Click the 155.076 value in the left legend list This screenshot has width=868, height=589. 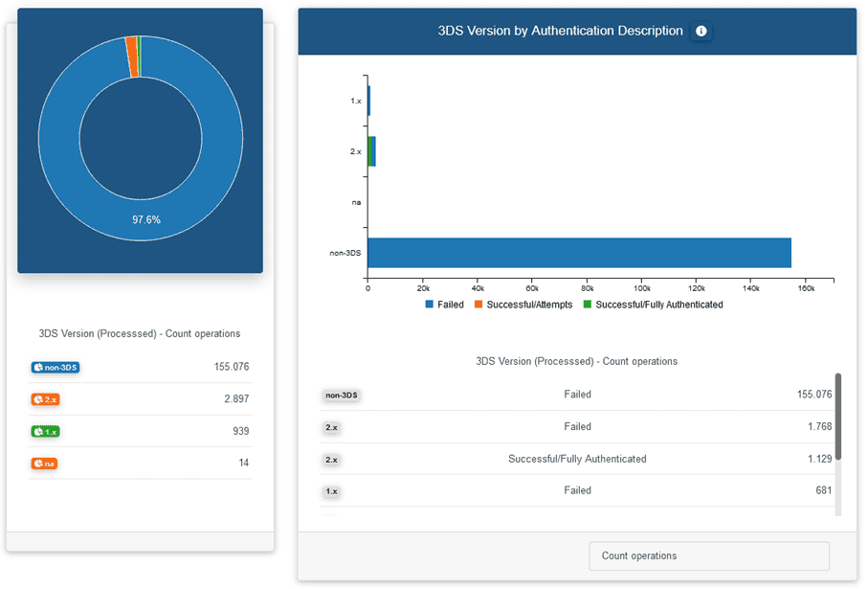[x=232, y=367]
